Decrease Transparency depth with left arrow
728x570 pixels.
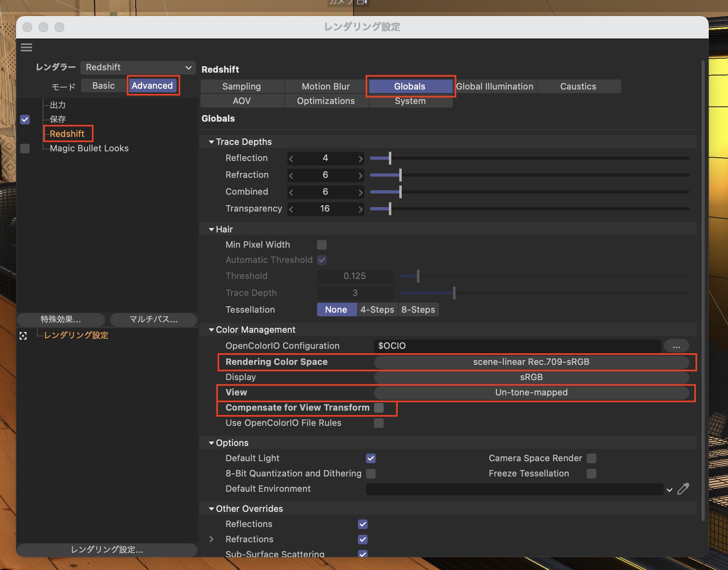pos(291,209)
